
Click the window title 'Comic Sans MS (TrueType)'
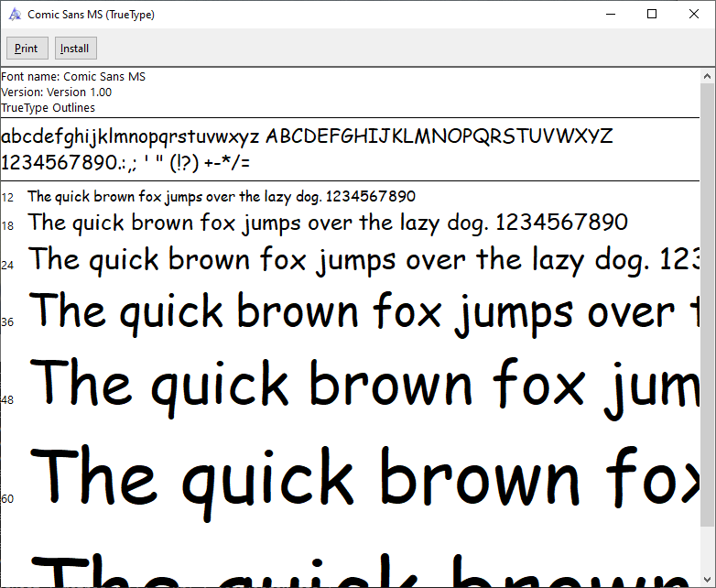[x=91, y=15]
